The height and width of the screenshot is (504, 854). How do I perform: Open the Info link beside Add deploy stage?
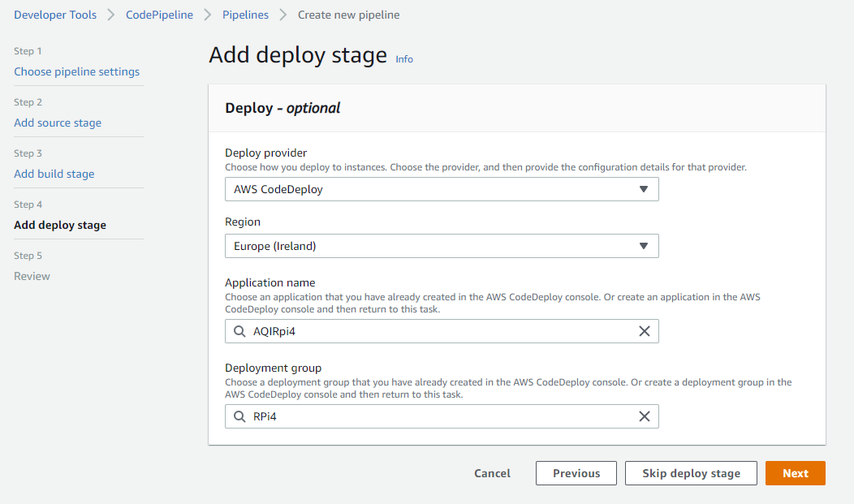(403, 59)
